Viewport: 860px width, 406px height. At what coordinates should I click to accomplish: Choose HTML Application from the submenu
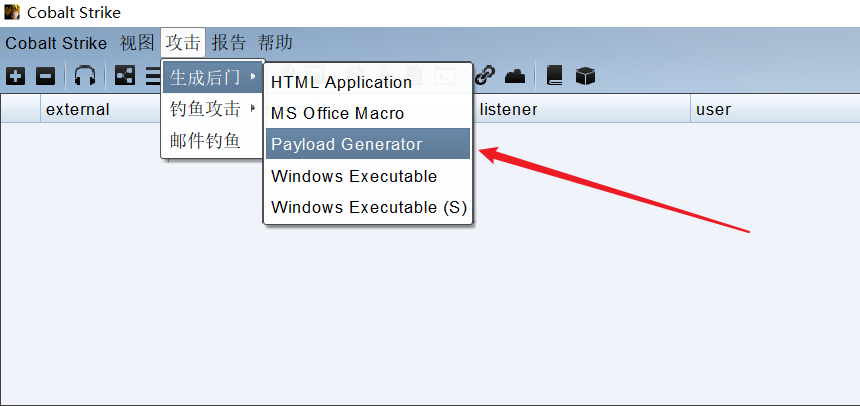point(341,82)
